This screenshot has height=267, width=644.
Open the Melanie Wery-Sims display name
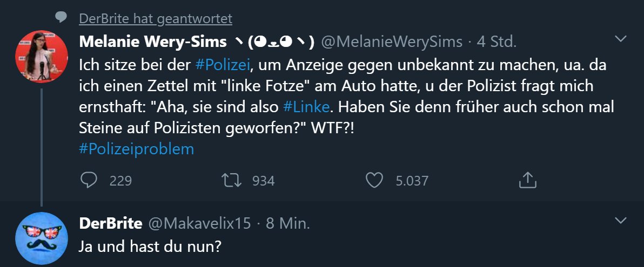coord(153,42)
